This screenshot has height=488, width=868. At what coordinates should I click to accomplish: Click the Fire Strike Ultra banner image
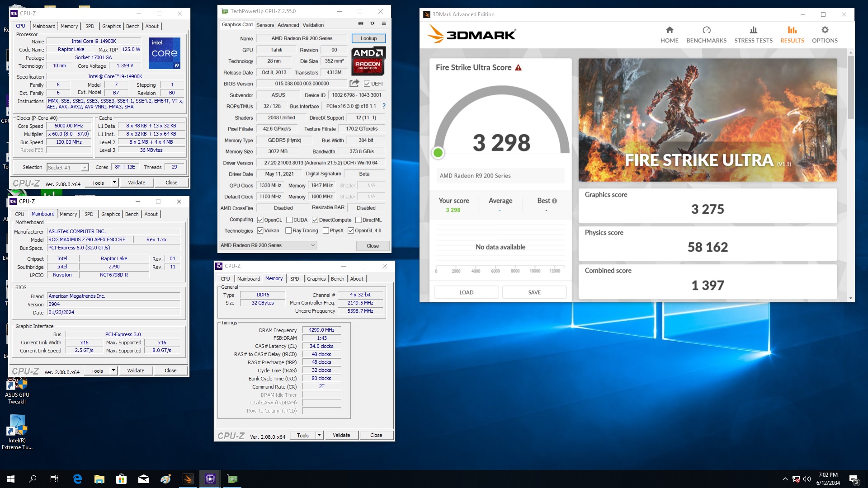click(708, 120)
